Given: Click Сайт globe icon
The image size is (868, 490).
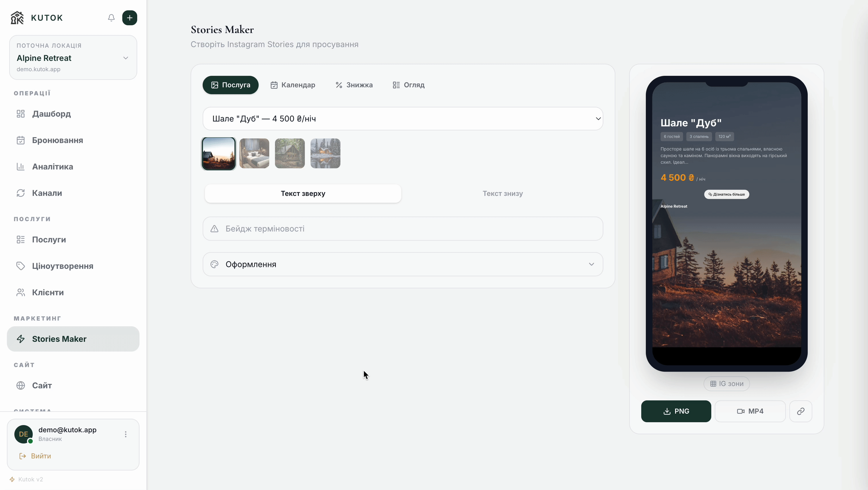Looking at the screenshot, I should (21, 385).
